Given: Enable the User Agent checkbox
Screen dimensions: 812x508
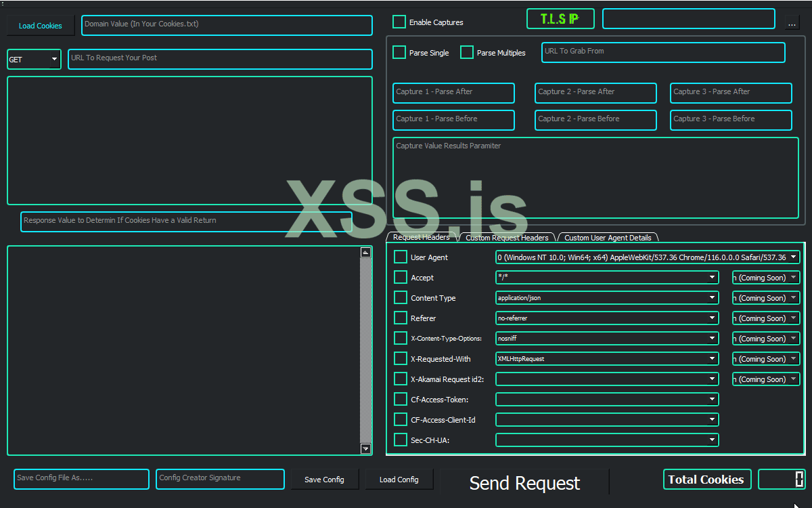Looking at the screenshot, I should [x=401, y=257].
